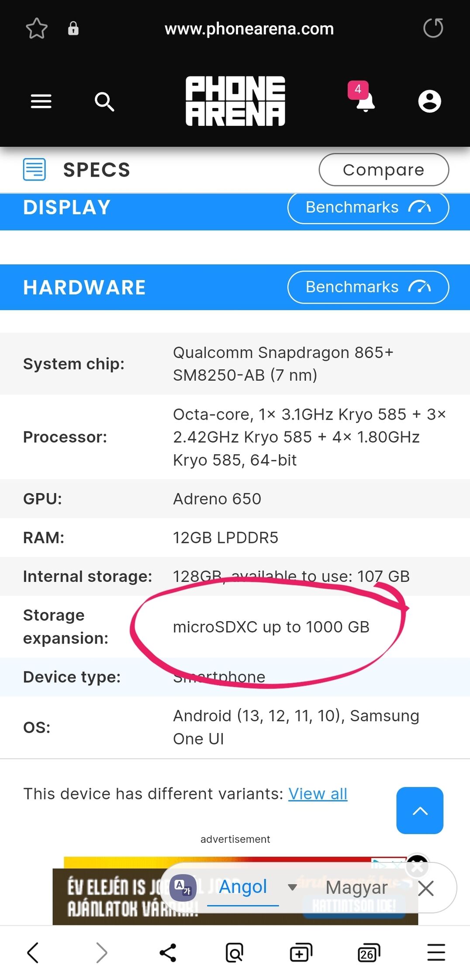470x980 pixels.
Task: Open the Hardware Benchmarks button
Action: [x=368, y=287]
